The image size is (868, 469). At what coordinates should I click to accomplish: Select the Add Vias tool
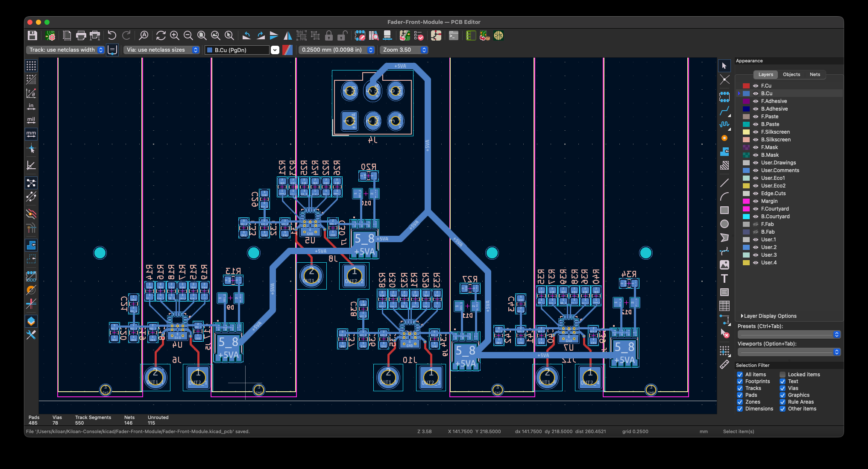coord(724,138)
